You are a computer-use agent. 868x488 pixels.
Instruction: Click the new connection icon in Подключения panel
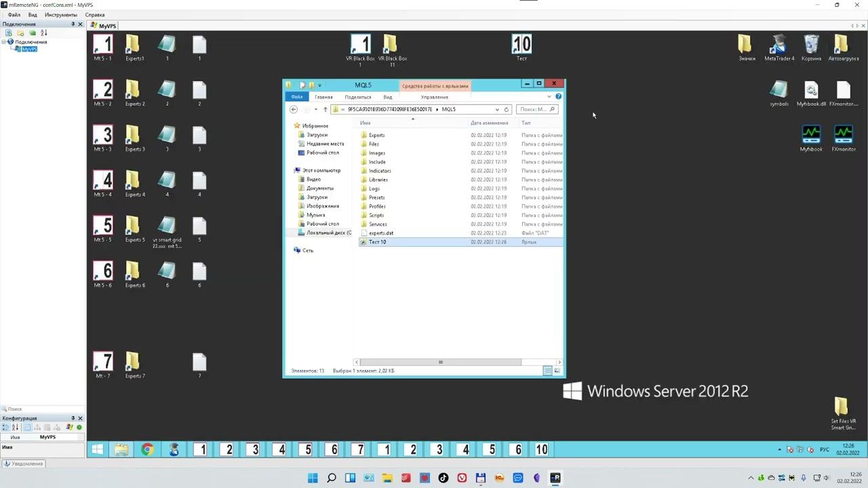click(x=8, y=33)
